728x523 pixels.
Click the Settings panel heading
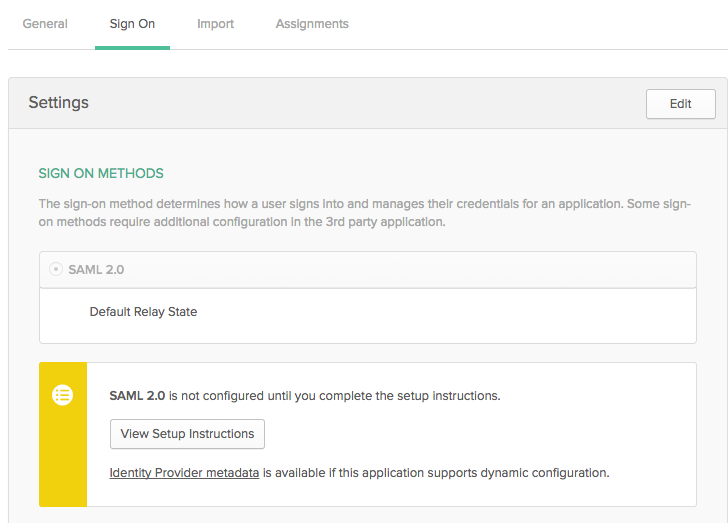58,103
